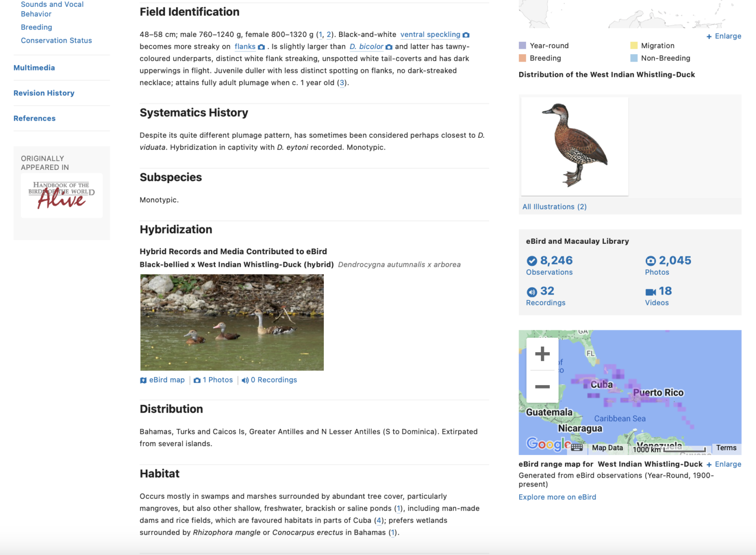Open the hybrid whistling-duck photo

[x=232, y=322]
